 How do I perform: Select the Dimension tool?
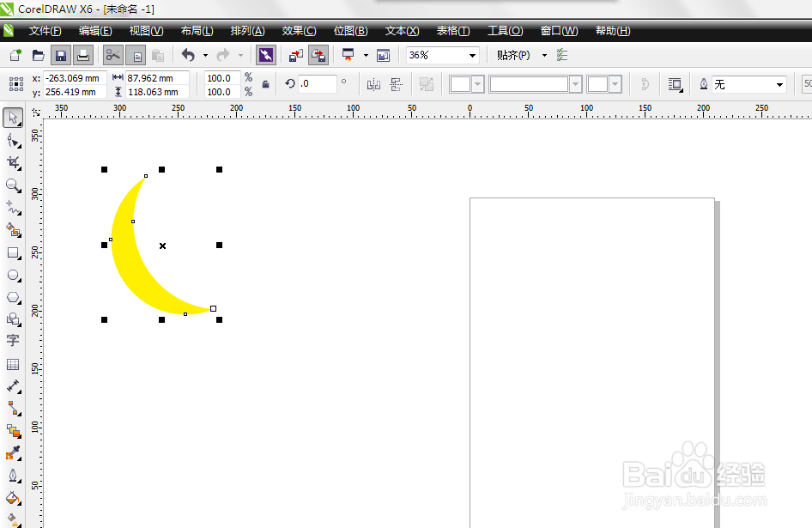pos(13,386)
